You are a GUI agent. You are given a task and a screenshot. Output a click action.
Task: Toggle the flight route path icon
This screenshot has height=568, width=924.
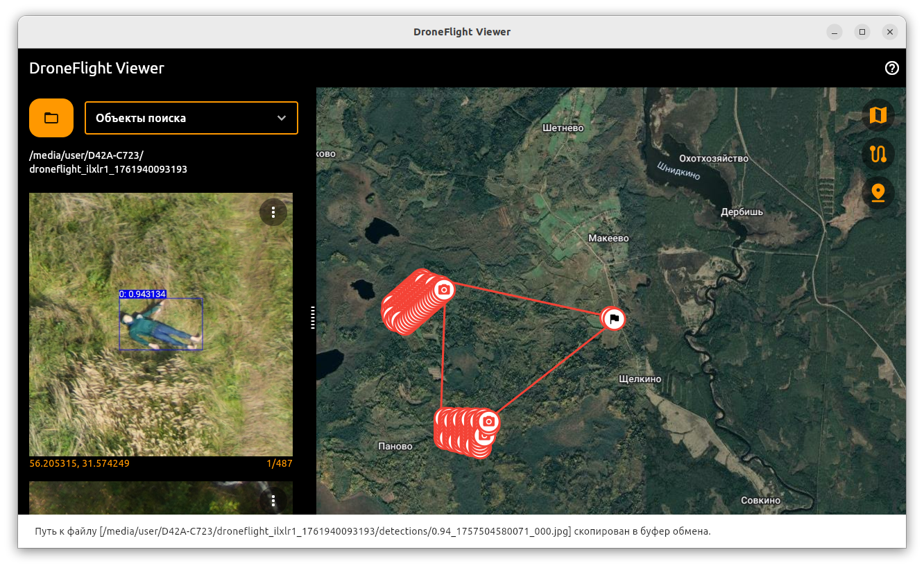point(878,154)
